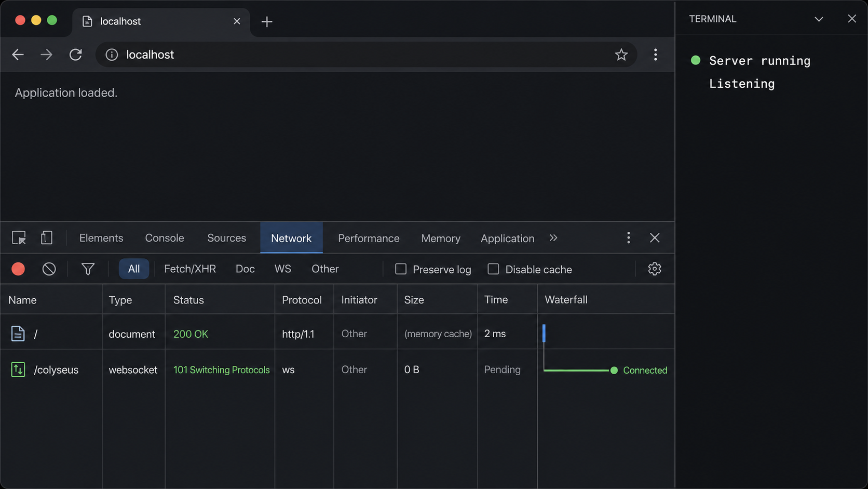This screenshot has height=489, width=868.
Task: Click the websocket type cell
Action: tap(133, 369)
